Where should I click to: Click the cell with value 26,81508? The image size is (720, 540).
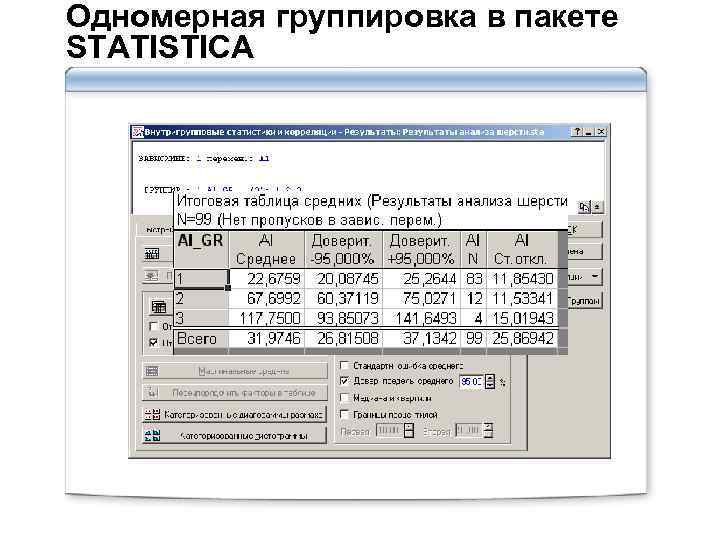(343, 338)
